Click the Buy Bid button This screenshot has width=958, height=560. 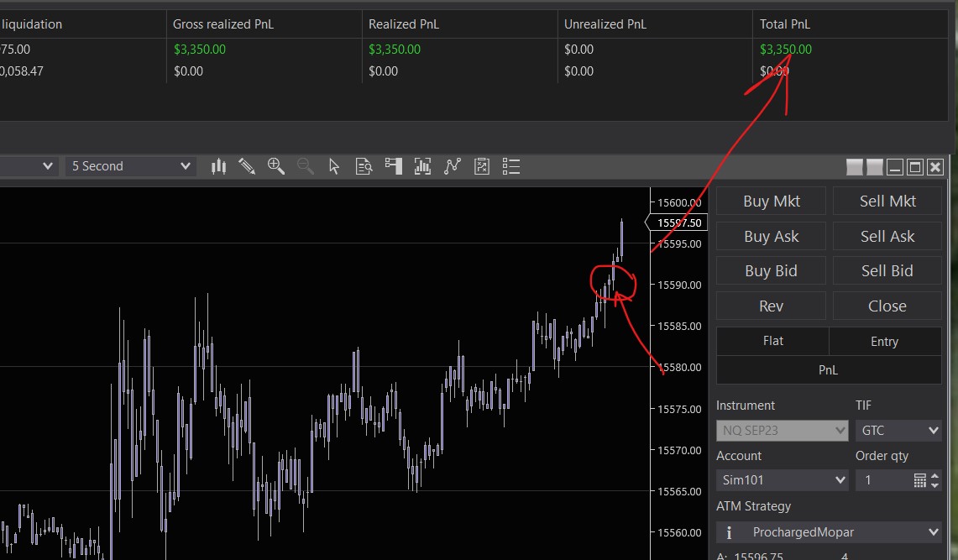click(771, 270)
